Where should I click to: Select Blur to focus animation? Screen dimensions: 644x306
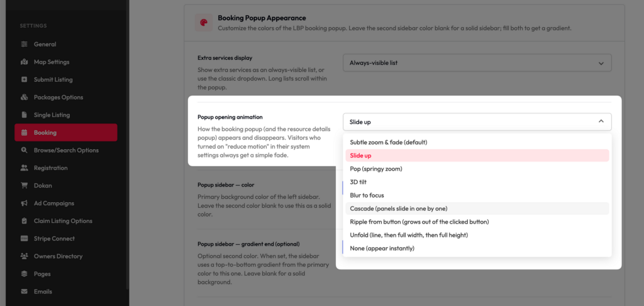477,195
